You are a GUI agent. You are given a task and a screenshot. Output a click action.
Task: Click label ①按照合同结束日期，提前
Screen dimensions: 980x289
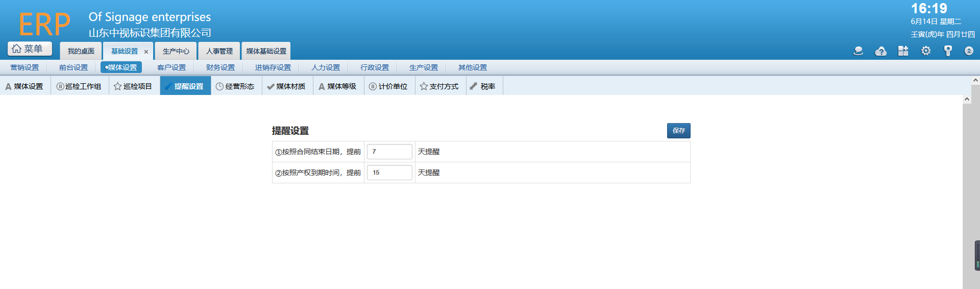point(318,152)
